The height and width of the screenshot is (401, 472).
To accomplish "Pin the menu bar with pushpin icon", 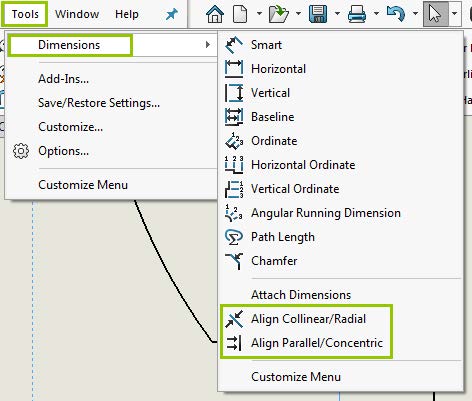I will (x=172, y=14).
